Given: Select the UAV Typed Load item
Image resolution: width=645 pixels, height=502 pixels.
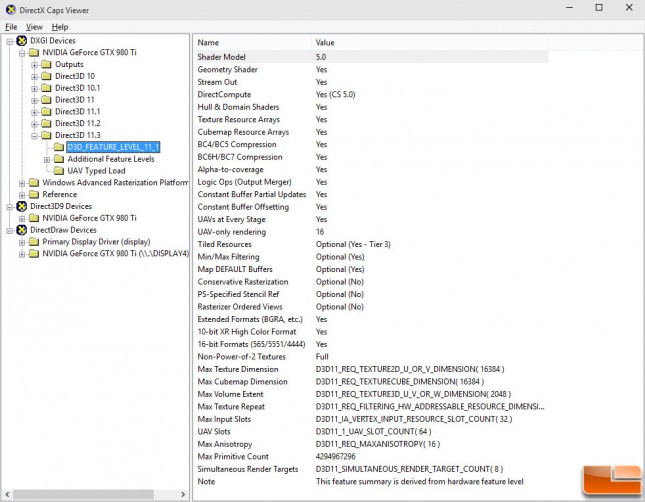Looking at the screenshot, I should (96, 171).
